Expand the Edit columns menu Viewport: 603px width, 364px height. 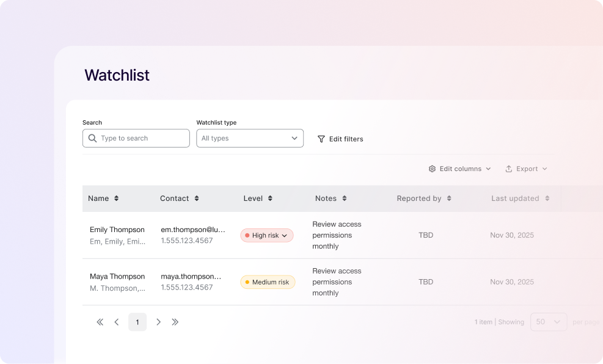pos(460,169)
